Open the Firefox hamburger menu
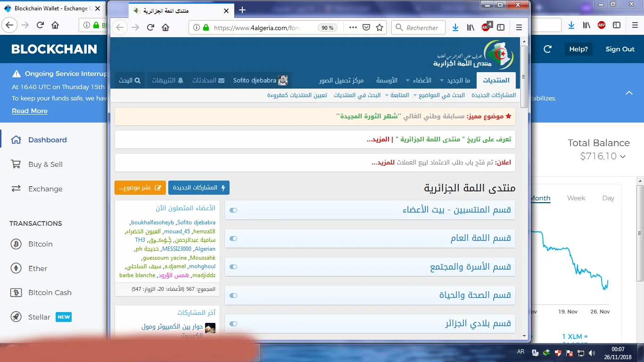Viewport: 644px width, 362px height. pos(519,28)
